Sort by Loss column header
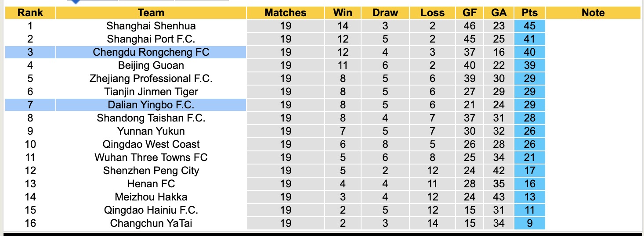 433,13
